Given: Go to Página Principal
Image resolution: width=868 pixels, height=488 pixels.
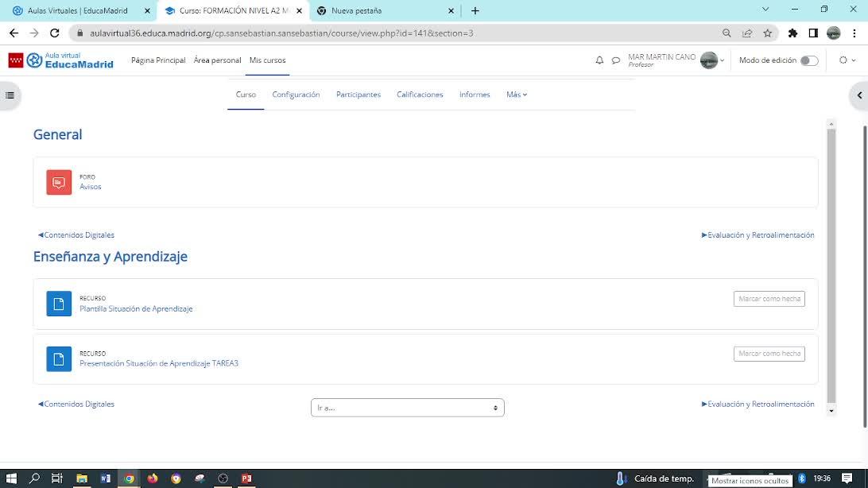Looking at the screenshot, I should click(158, 60).
